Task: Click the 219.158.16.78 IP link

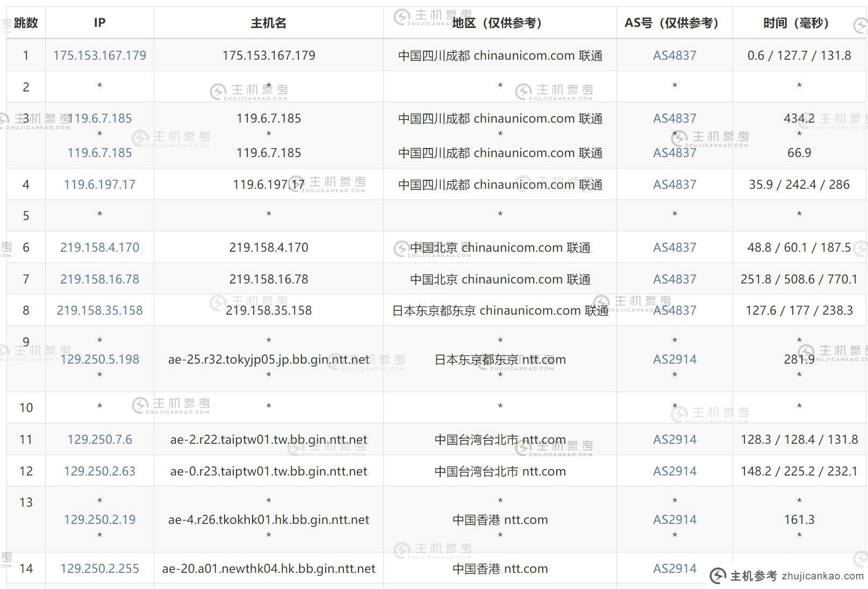Action: [99, 279]
